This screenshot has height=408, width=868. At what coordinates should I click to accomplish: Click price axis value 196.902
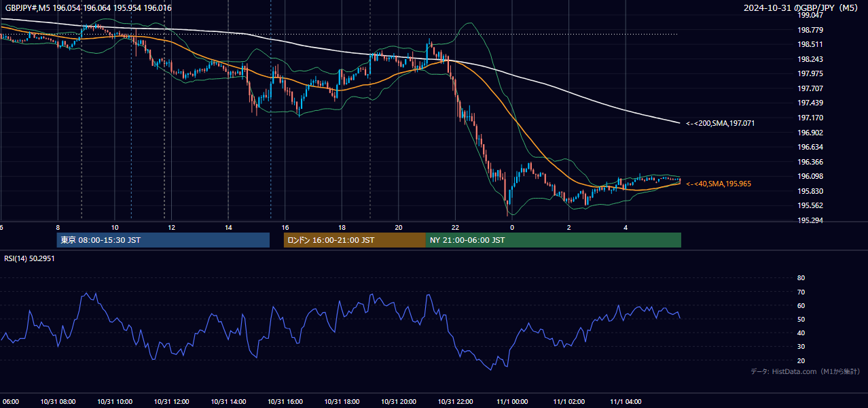coord(810,133)
